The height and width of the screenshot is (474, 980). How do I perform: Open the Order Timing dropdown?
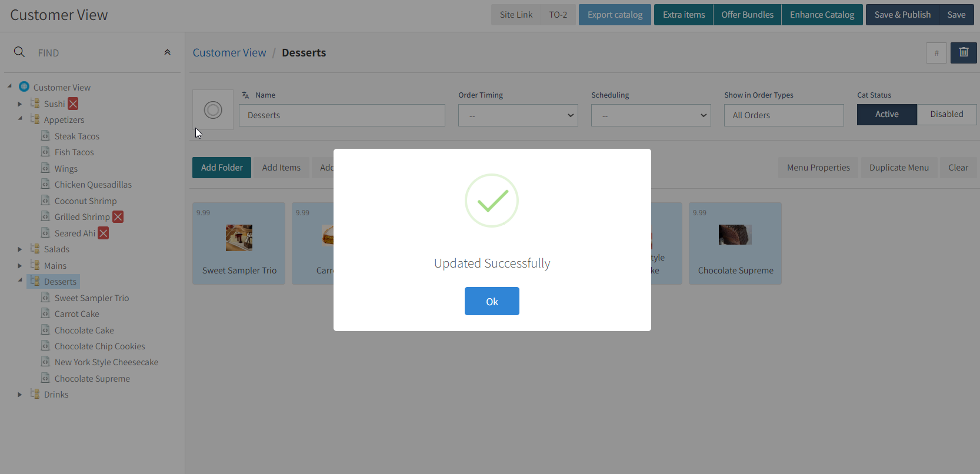point(518,115)
